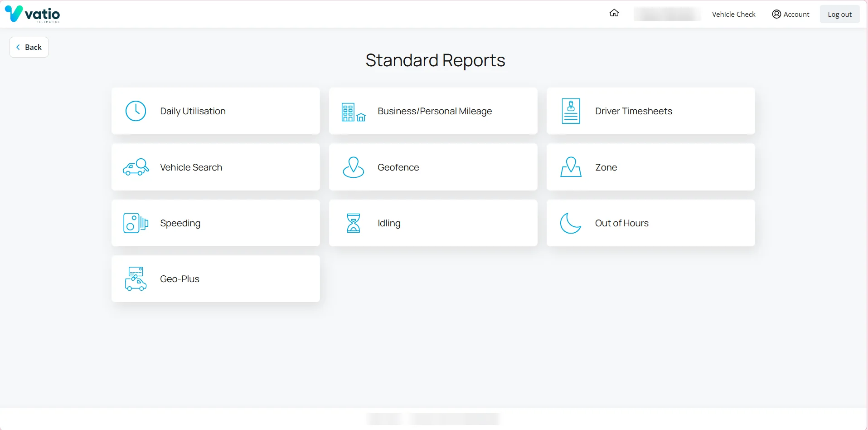Select the Zone report
The height and width of the screenshot is (430, 868).
click(651, 167)
